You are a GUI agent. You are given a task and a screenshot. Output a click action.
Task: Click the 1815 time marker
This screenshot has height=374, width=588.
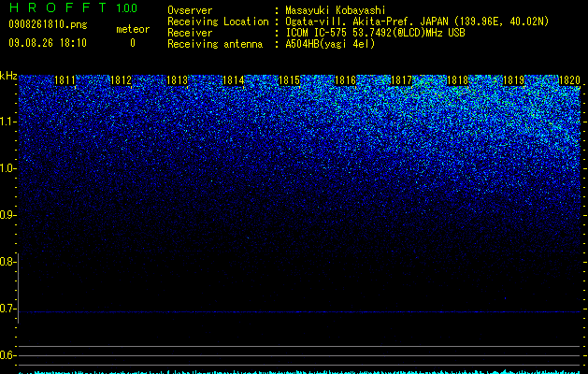coord(289,80)
